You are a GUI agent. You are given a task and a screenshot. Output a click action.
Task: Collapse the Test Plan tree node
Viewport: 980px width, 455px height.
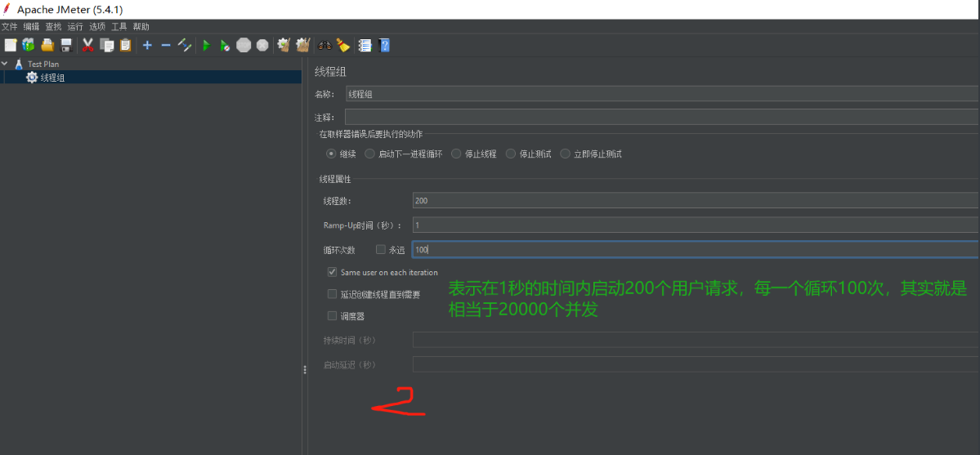click(5, 64)
